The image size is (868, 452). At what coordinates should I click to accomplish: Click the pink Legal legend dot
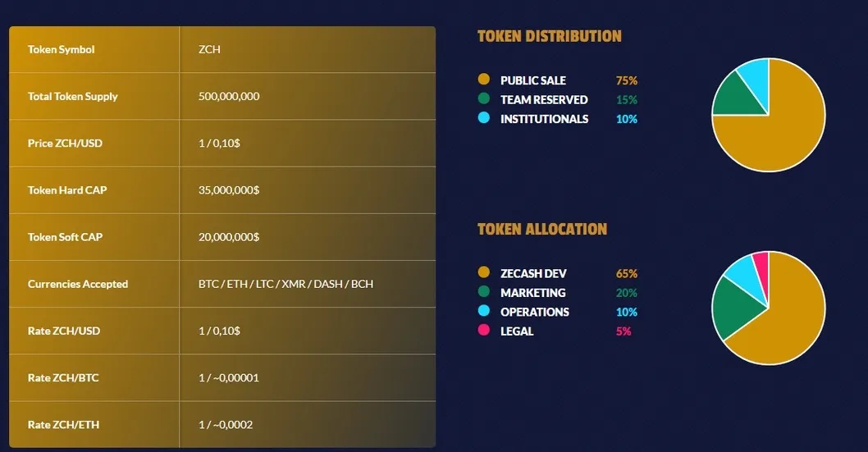coord(484,331)
